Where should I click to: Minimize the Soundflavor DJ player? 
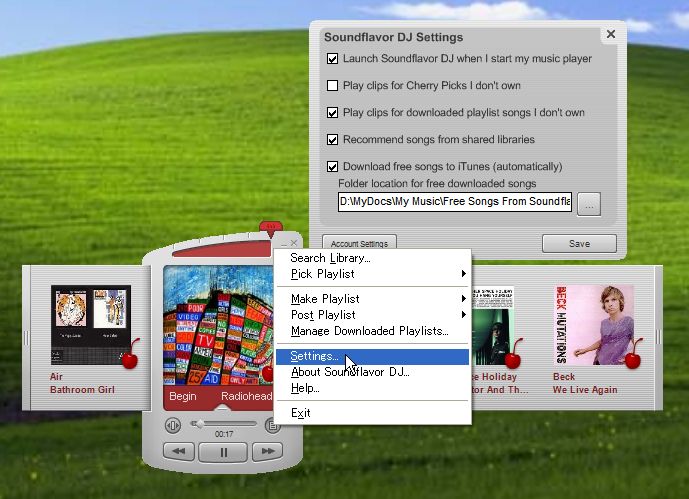pos(283,243)
